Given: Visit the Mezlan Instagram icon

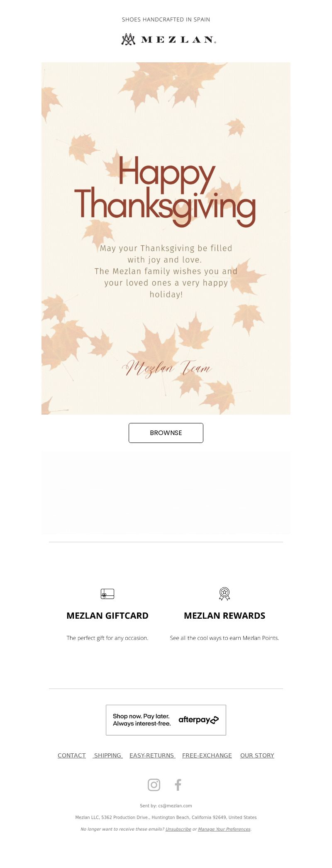Looking at the screenshot, I should click(x=154, y=784).
